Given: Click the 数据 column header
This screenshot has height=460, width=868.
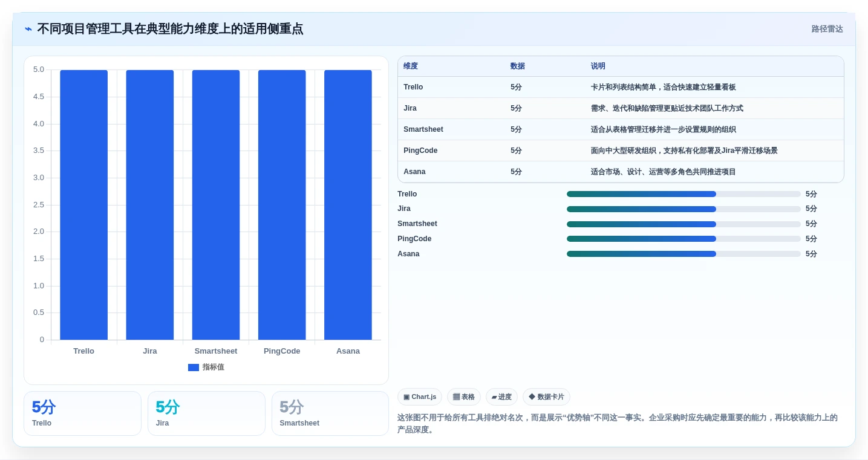Looking at the screenshot, I should pyautogui.click(x=518, y=66).
